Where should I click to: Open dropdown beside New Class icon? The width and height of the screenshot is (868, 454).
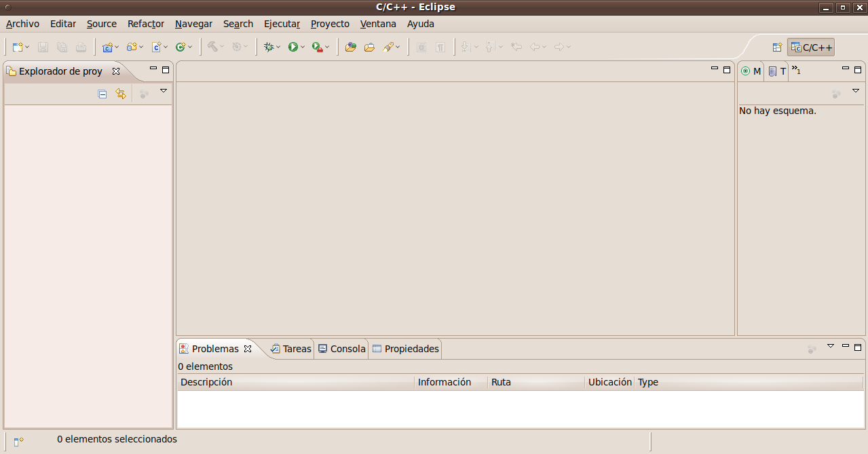(x=191, y=48)
